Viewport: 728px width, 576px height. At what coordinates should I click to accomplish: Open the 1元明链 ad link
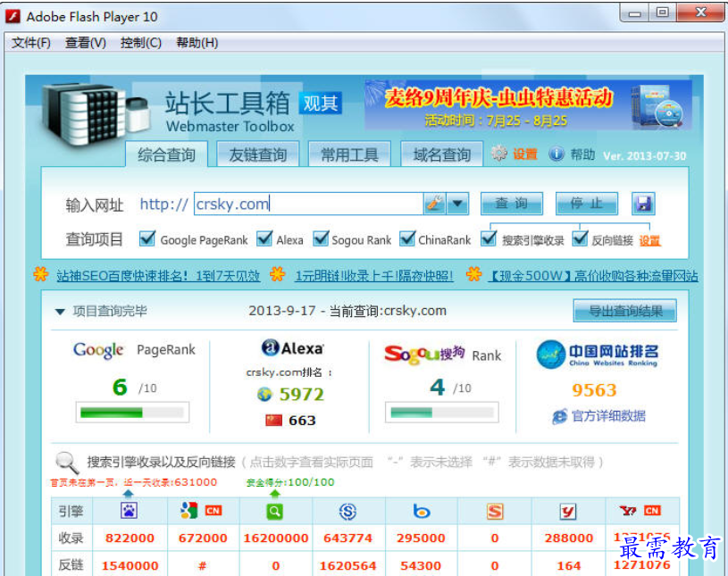point(374,276)
